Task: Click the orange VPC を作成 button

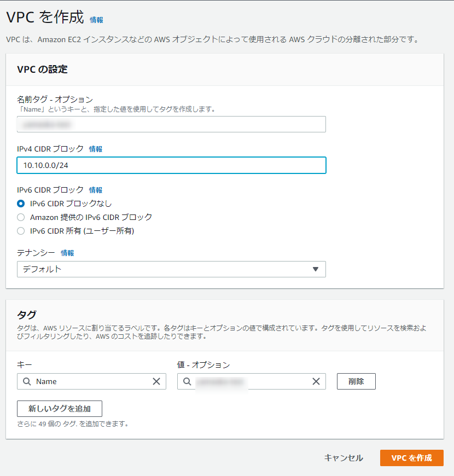Action: (x=411, y=458)
